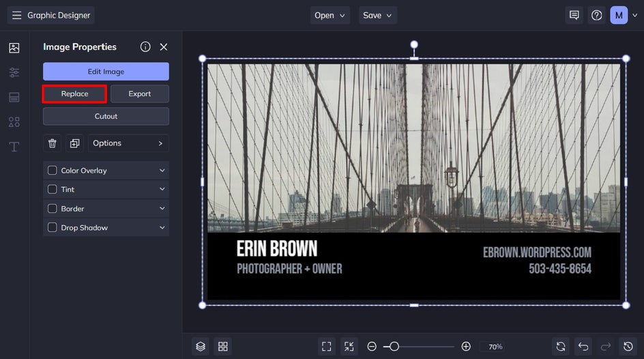Expand the Border section chevron
The width and height of the screenshot is (644, 359).
pyautogui.click(x=162, y=209)
